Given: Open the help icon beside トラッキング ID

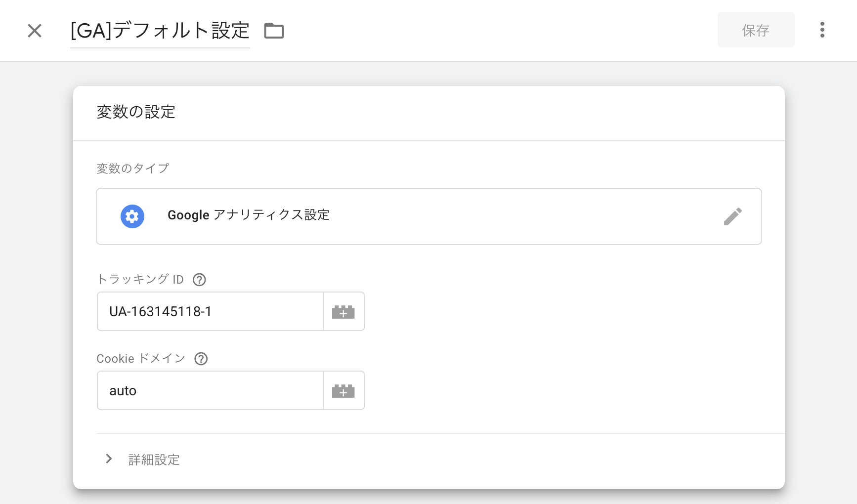Looking at the screenshot, I should (199, 280).
